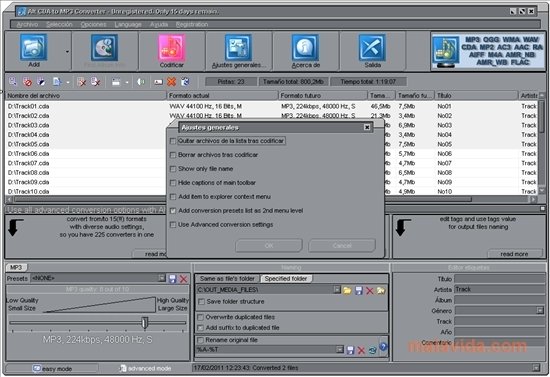Screen dimensions: 550x377
Task: Open output folder with rightmost folder icon
Action: [x=381, y=290]
